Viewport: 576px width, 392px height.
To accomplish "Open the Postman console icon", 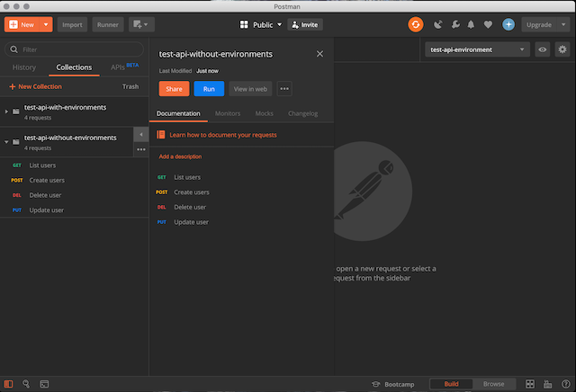I will point(44,384).
